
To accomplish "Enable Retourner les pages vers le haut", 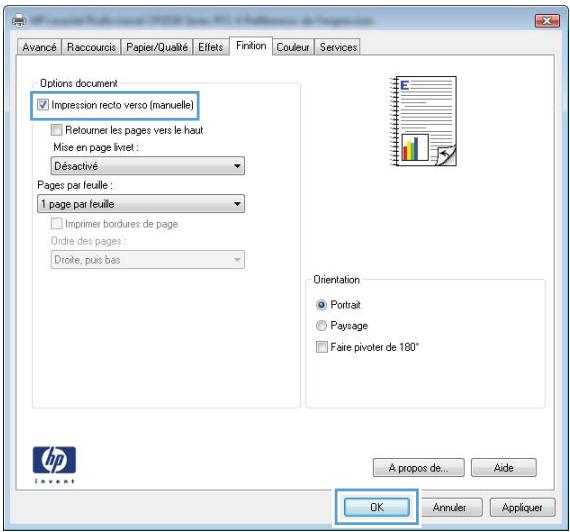I will [x=56, y=130].
